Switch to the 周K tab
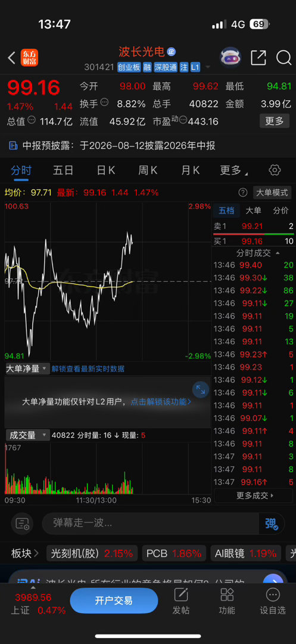296x644 pixels. click(x=148, y=170)
